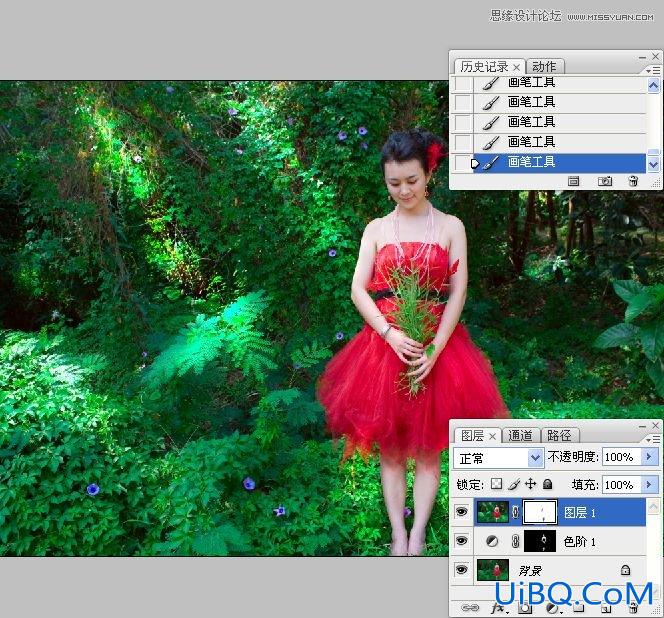Toggle lock image pixels brush icon

click(514, 484)
